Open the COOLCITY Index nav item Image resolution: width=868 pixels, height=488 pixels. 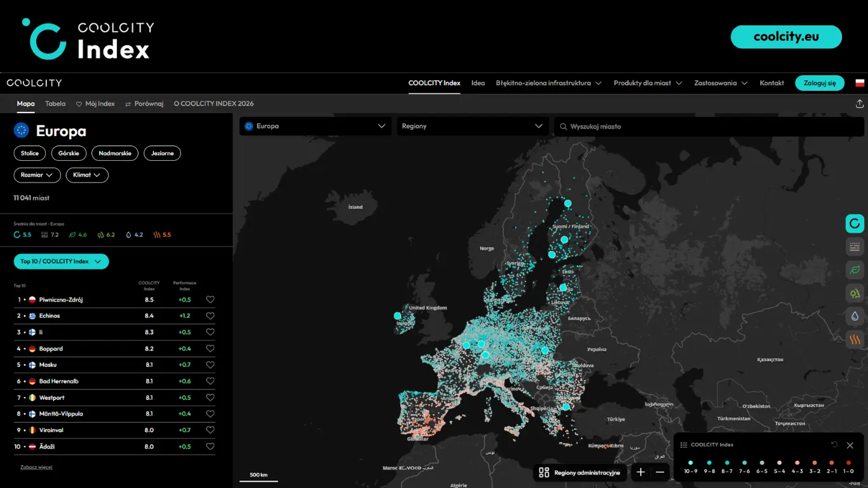(x=435, y=83)
